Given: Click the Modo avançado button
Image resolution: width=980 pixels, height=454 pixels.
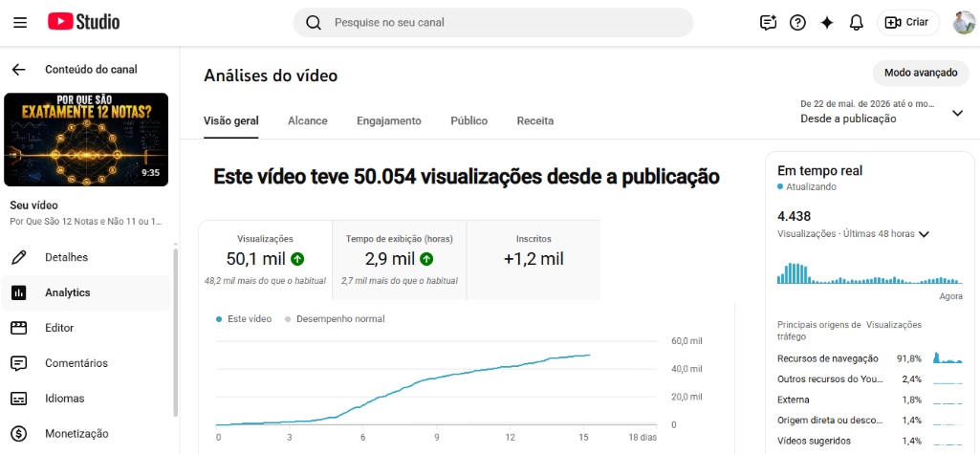Looking at the screenshot, I should coord(921,73).
